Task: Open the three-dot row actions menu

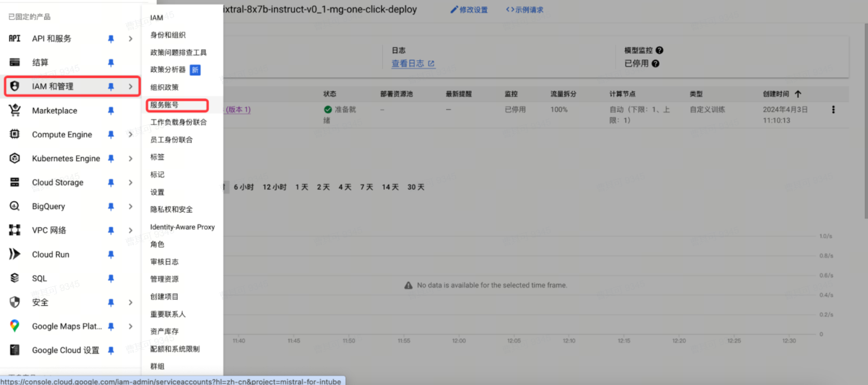Action: (833, 110)
